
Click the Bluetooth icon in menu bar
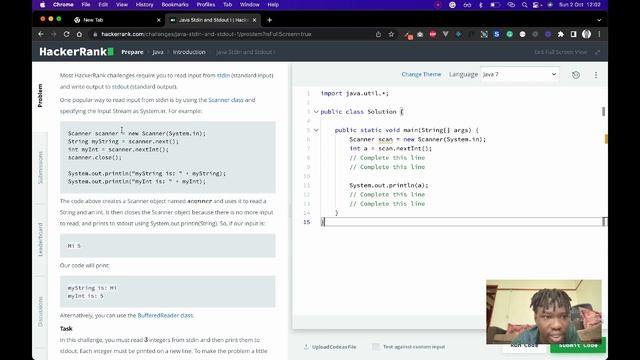[x=481, y=5]
